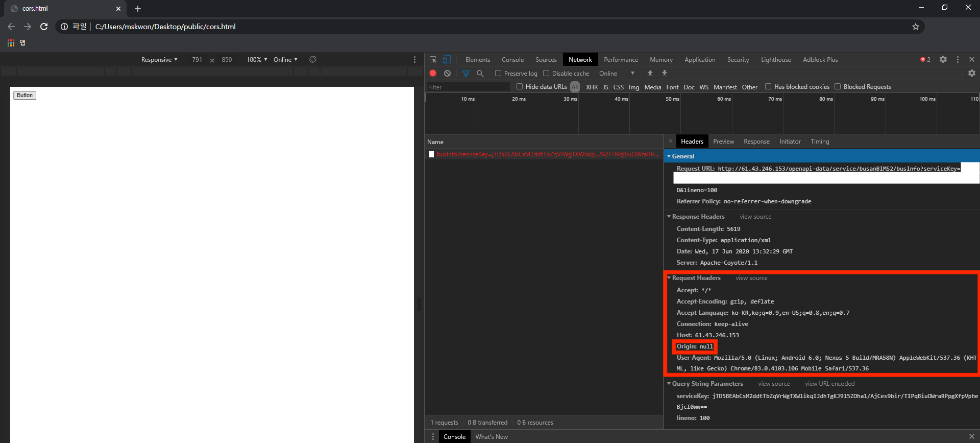Screen dimensions: 980x443
Task: Tick Blocked Requests checkbox
Action: (838, 86)
